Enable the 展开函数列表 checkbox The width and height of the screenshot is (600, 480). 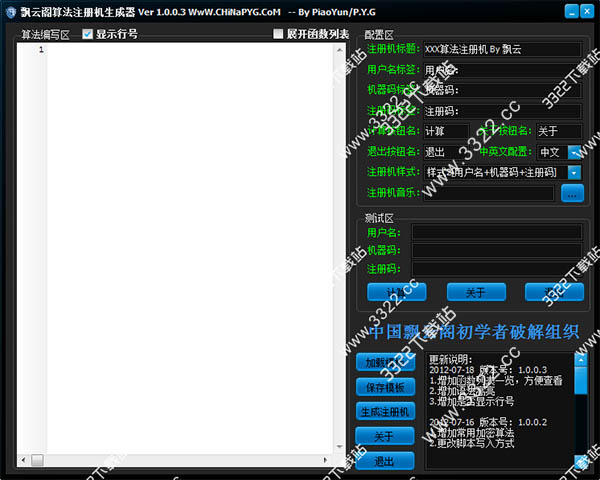(278, 34)
